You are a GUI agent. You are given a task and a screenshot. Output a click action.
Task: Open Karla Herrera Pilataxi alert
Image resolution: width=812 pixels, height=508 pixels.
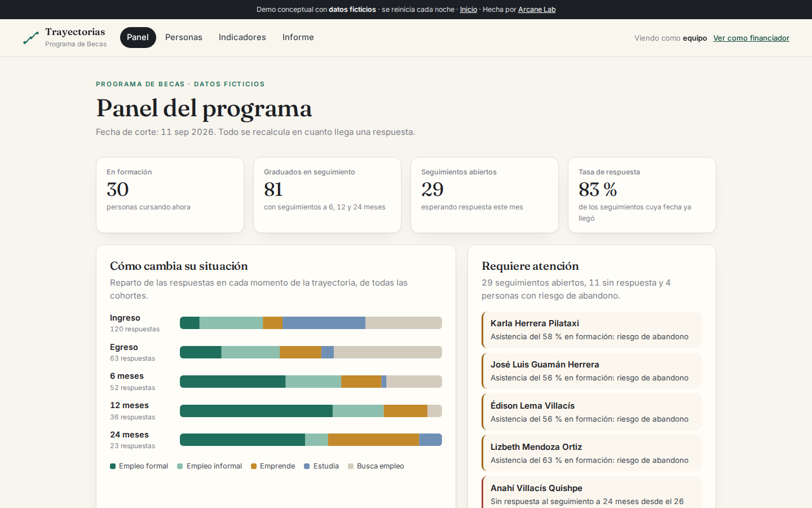592,330
